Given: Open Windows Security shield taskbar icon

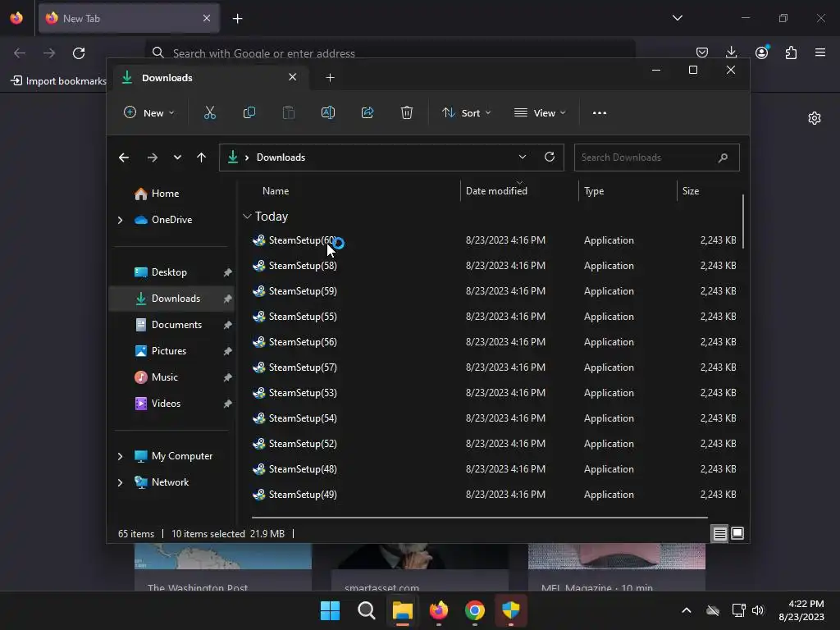Looking at the screenshot, I should [510, 610].
